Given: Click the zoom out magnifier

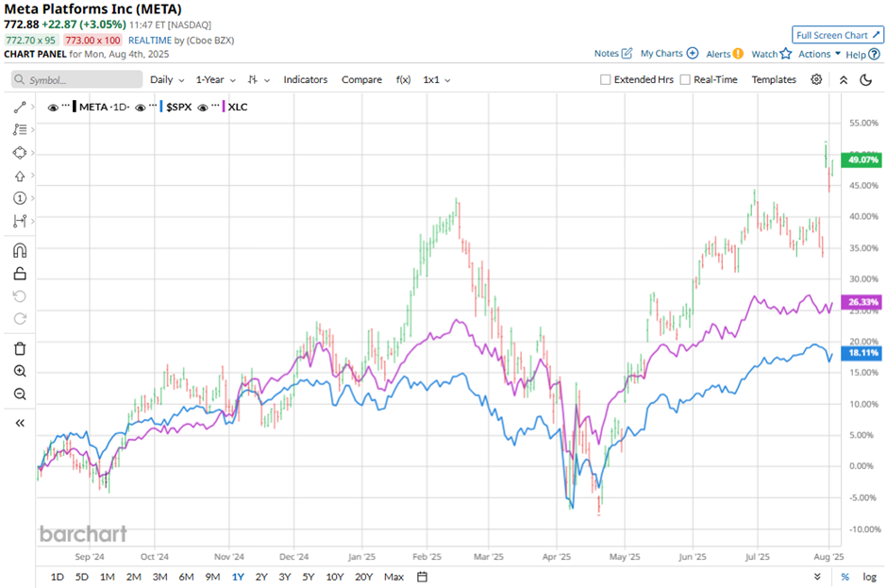Looking at the screenshot, I should point(20,394).
